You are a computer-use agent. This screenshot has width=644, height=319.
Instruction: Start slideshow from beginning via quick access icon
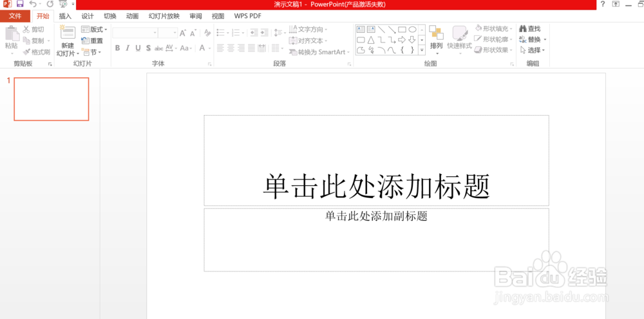[63, 4]
